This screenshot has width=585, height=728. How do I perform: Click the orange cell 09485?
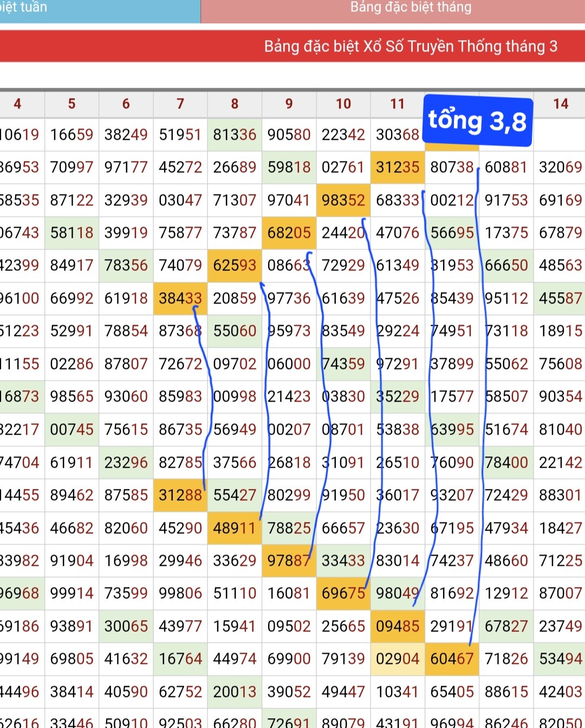(398, 626)
